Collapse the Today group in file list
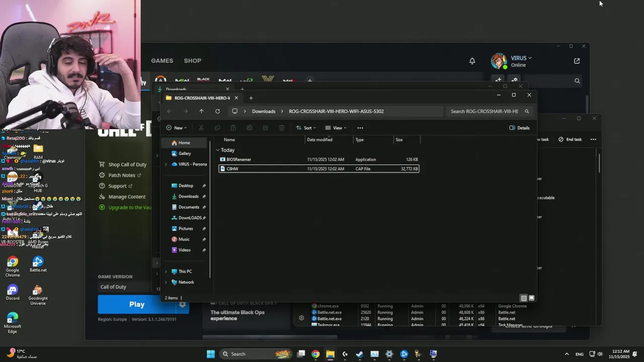644x362 pixels. 218,150
